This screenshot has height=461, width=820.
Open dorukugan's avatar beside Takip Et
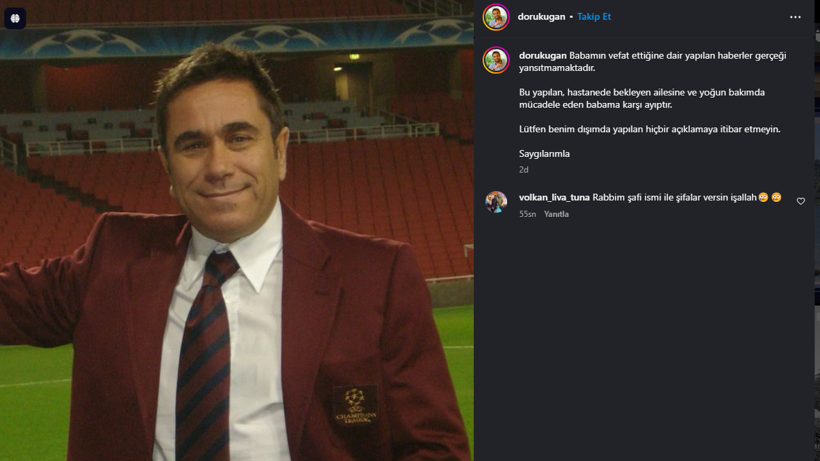(x=496, y=17)
